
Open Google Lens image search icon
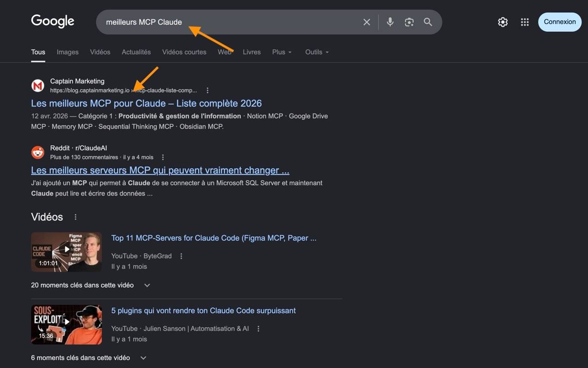pyautogui.click(x=409, y=22)
